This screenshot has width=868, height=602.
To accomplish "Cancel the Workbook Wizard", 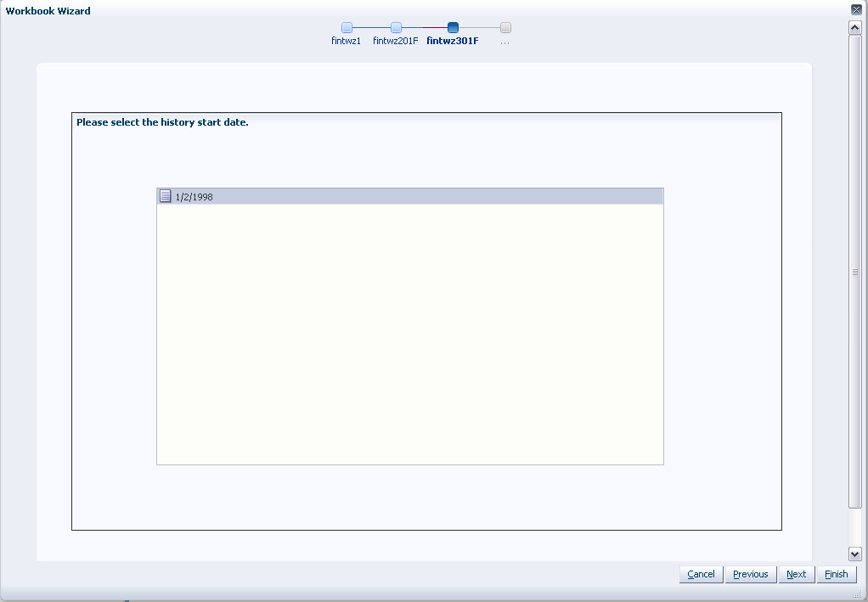I will pyautogui.click(x=701, y=574).
